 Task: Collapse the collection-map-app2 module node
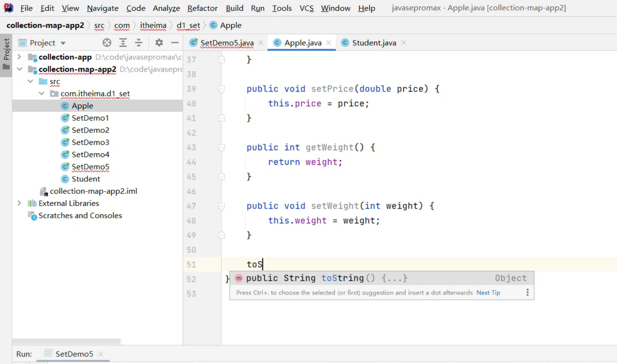coord(19,69)
